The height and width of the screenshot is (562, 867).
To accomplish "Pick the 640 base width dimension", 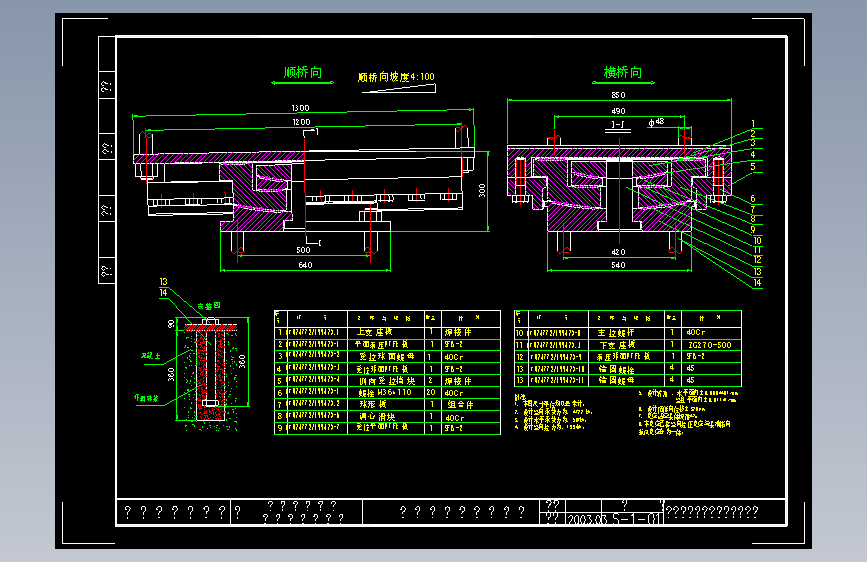I will point(305,265).
